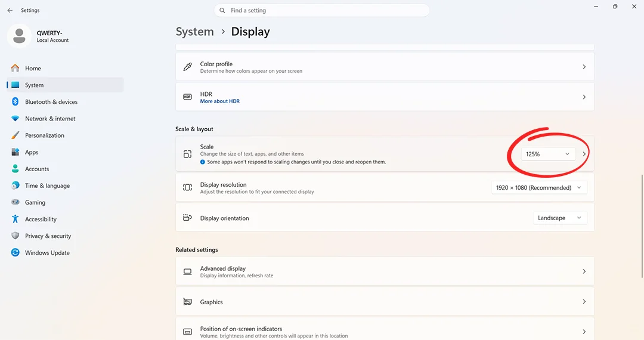Click the vertical scrollbar on the right edge
The width and height of the screenshot is (644, 340).
coord(642,226)
